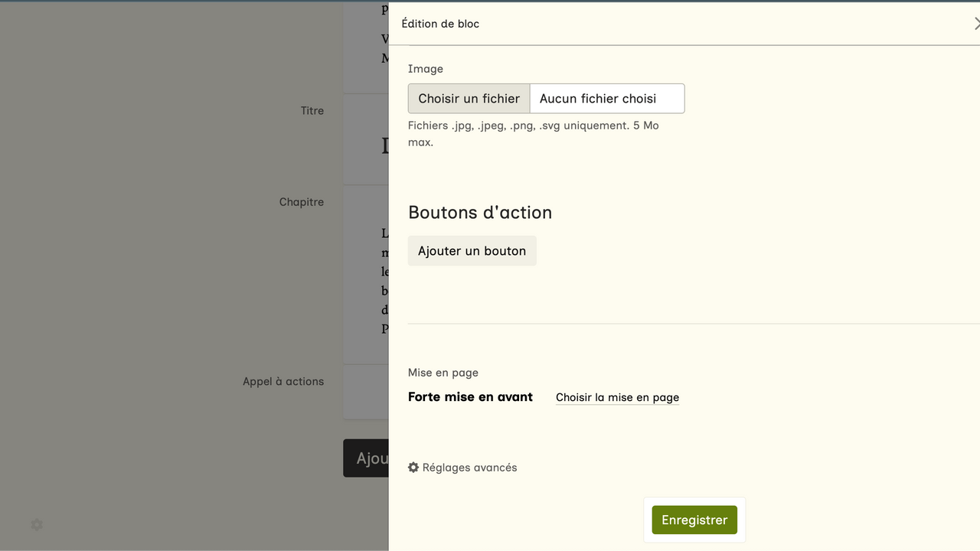This screenshot has height=551, width=980.
Task: Click the Forte mise en avant layout name
Action: [470, 397]
